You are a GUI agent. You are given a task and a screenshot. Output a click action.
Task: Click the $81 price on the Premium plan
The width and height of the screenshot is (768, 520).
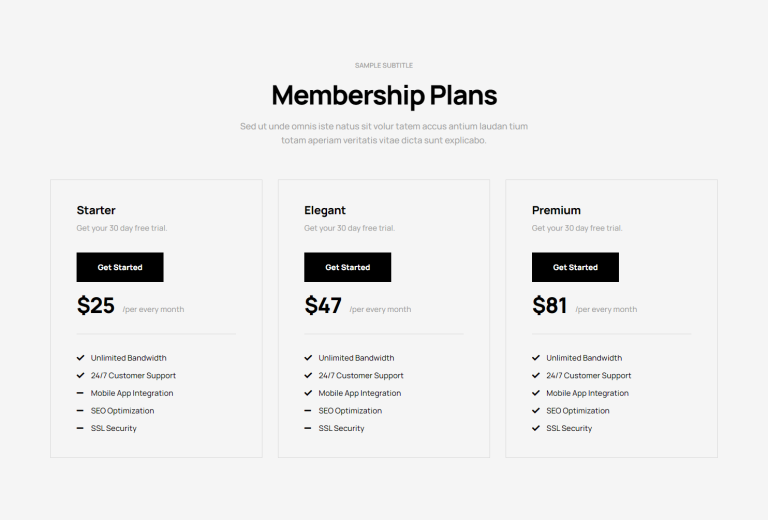(x=550, y=306)
